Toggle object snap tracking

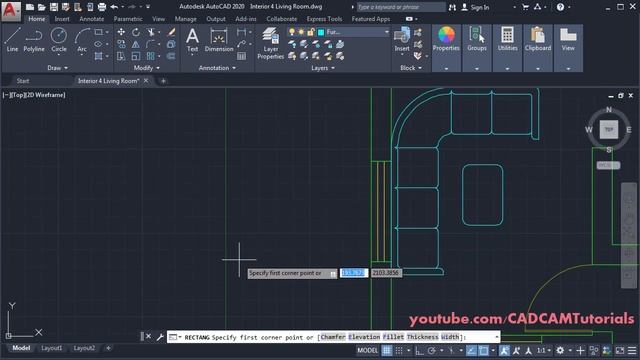[x=471, y=350]
